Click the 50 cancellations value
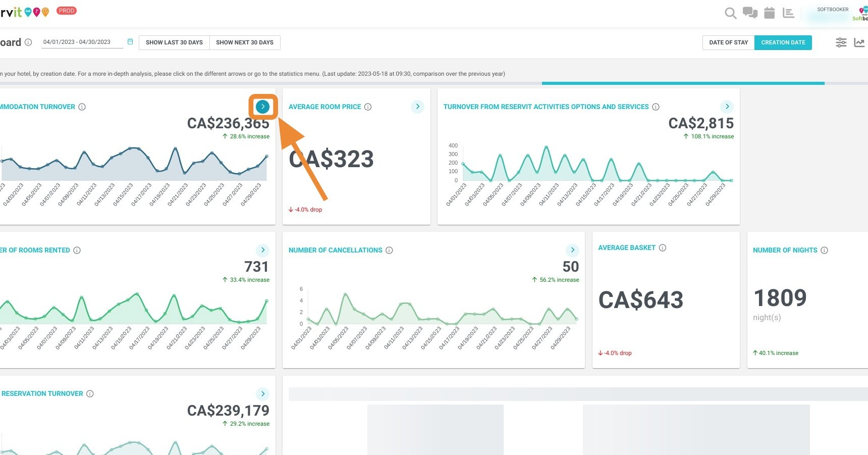 [571, 267]
